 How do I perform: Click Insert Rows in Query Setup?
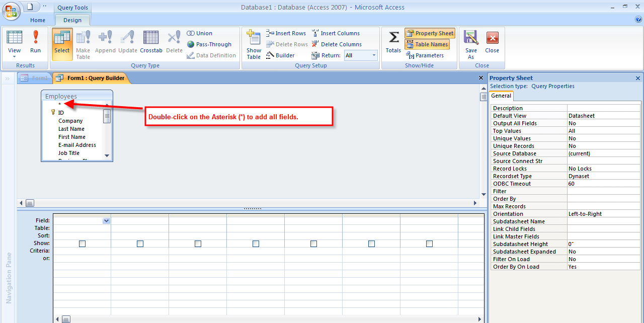pos(286,33)
